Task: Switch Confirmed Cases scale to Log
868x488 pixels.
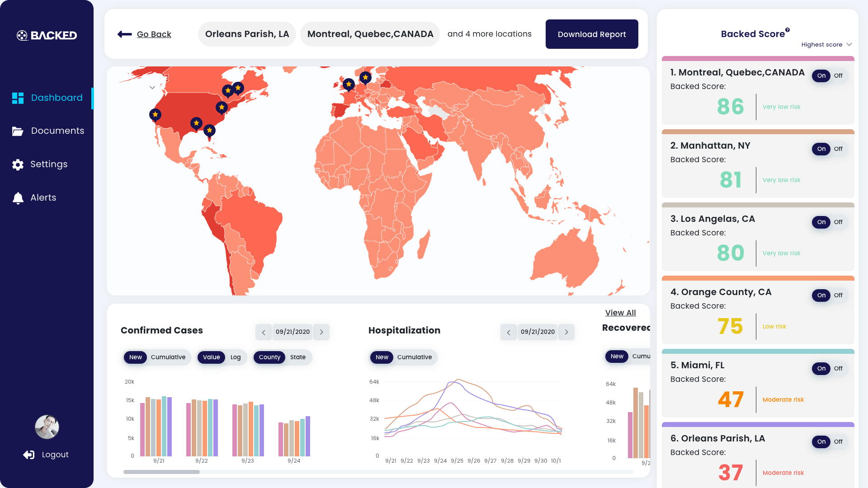Action: pyautogui.click(x=236, y=357)
